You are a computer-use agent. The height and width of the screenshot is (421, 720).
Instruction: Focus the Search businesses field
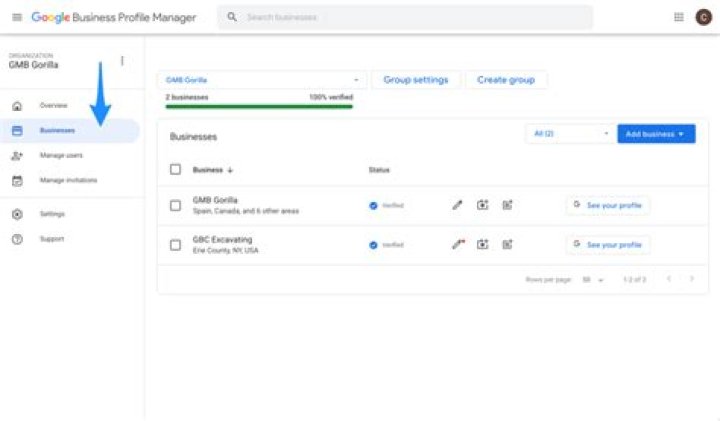405,17
